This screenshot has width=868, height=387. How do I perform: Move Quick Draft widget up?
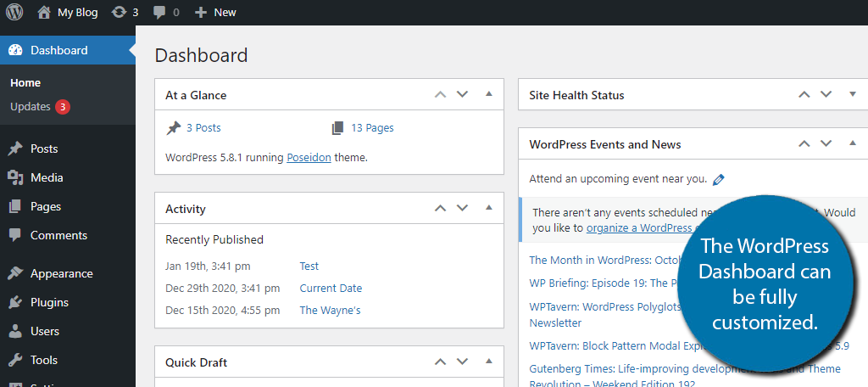(440, 362)
